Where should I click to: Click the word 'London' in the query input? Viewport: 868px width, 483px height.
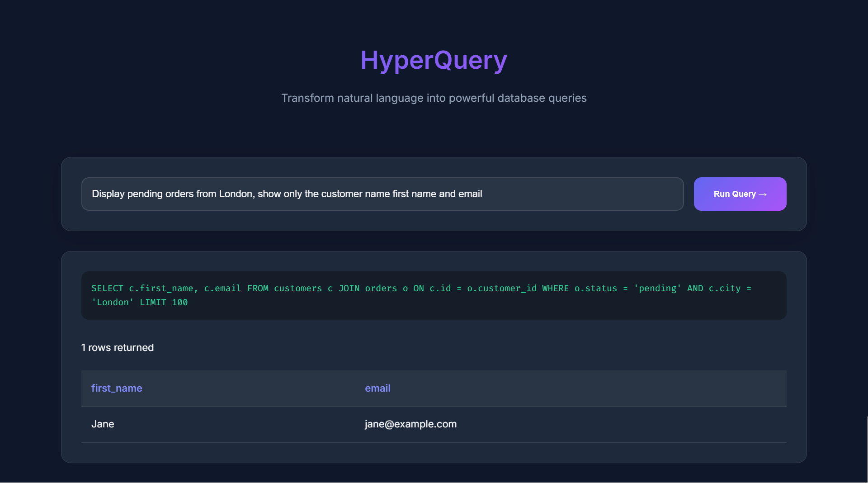pos(236,194)
